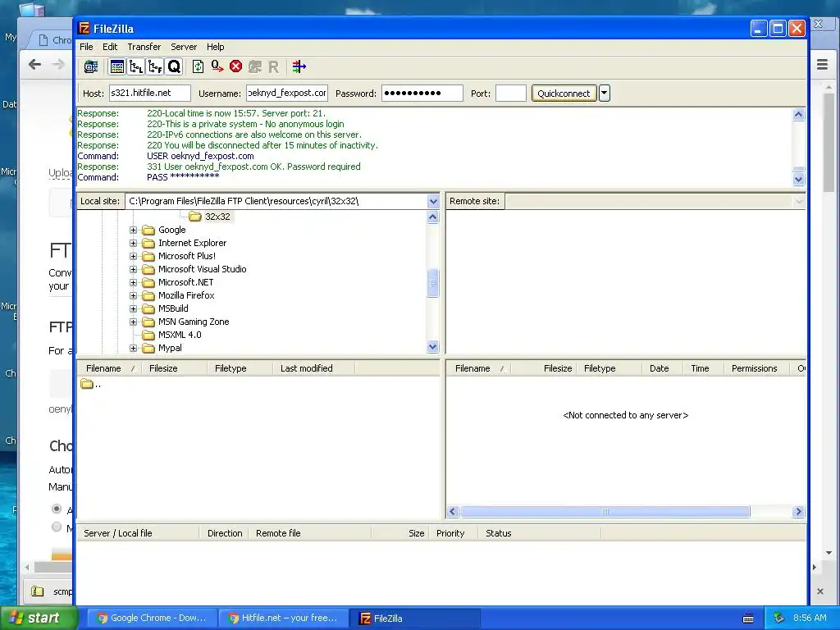Click the system tray safely-remove icon
840x630 pixels.
pyautogui.click(x=778, y=618)
